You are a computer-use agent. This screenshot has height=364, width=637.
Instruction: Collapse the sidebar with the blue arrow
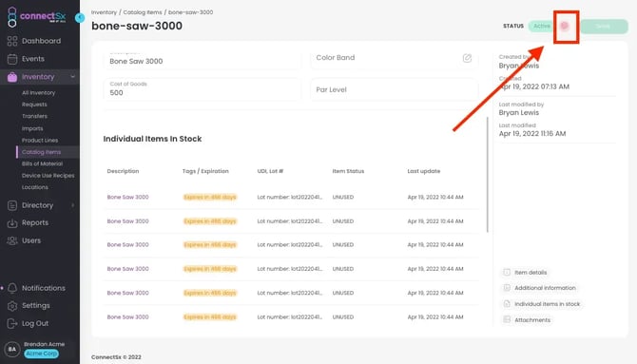pos(80,17)
